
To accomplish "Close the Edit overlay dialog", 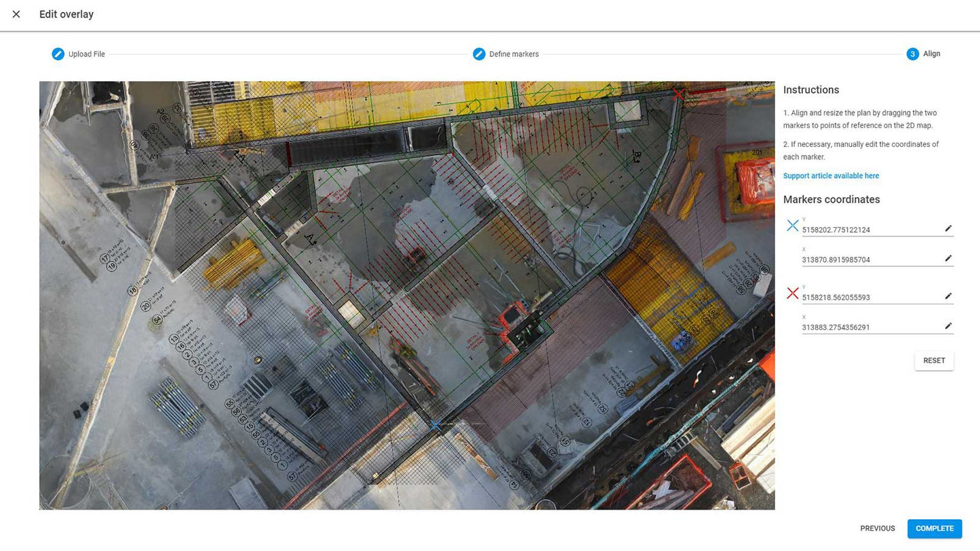I will [x=16, y=14].
